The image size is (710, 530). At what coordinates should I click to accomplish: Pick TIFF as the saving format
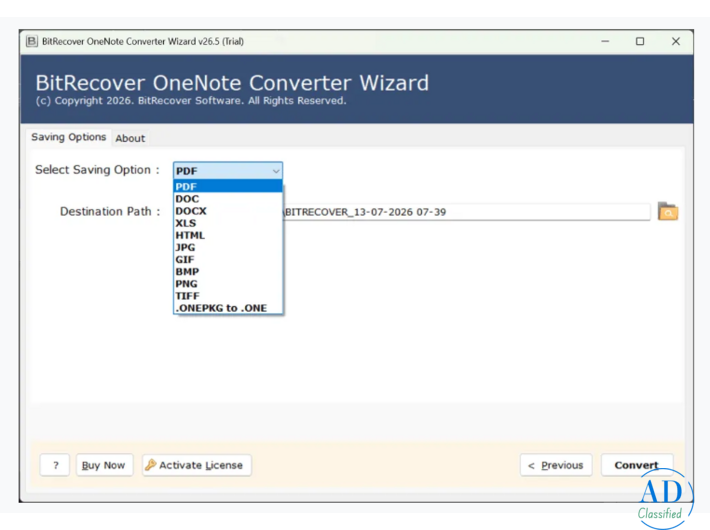pos(228,296)
